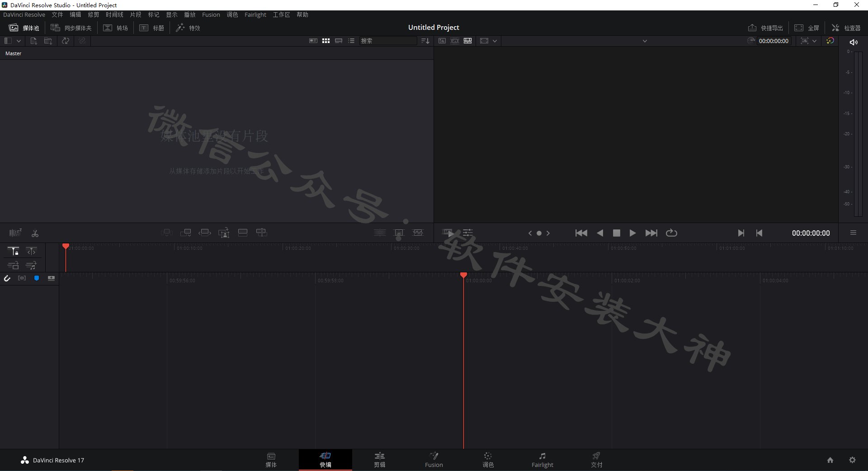Click the source overwrite icon
Screen dimensions: 868x471
point(262,233)
